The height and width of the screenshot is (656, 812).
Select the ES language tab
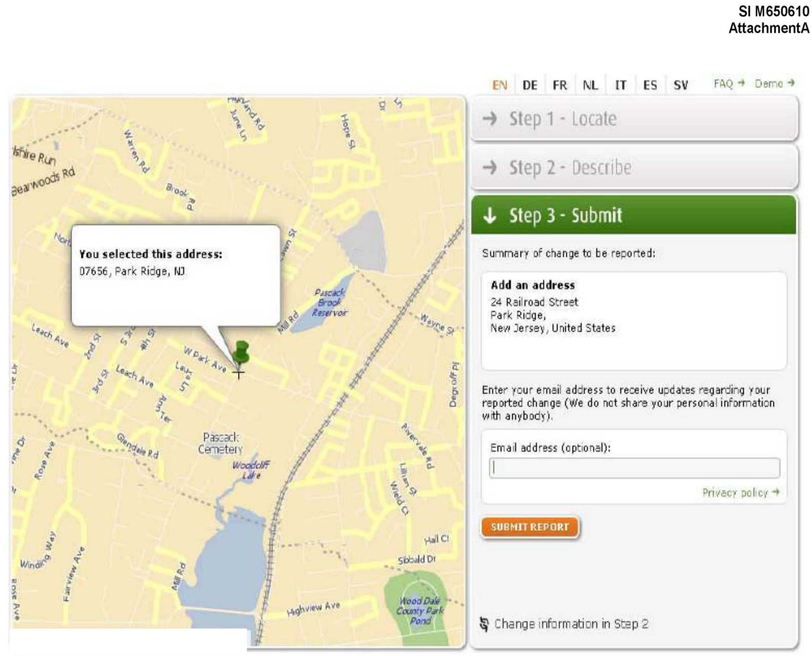click(650, 85)
